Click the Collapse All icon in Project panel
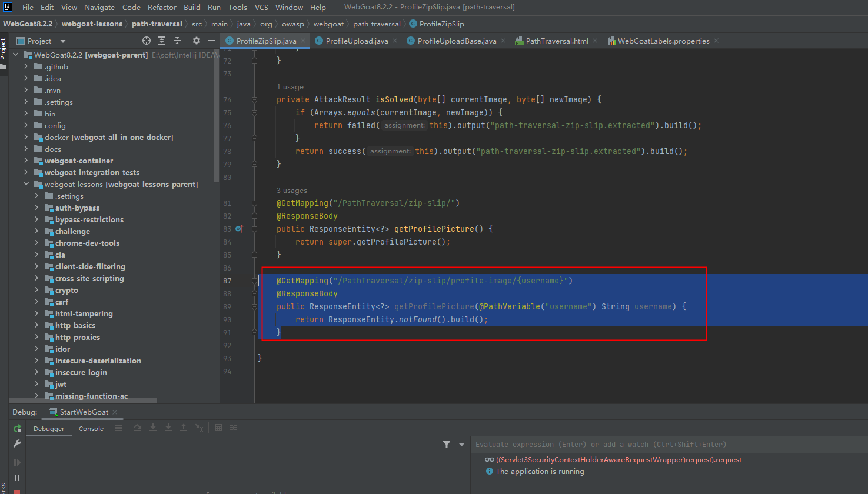868x494 pixels. (177, 41)
